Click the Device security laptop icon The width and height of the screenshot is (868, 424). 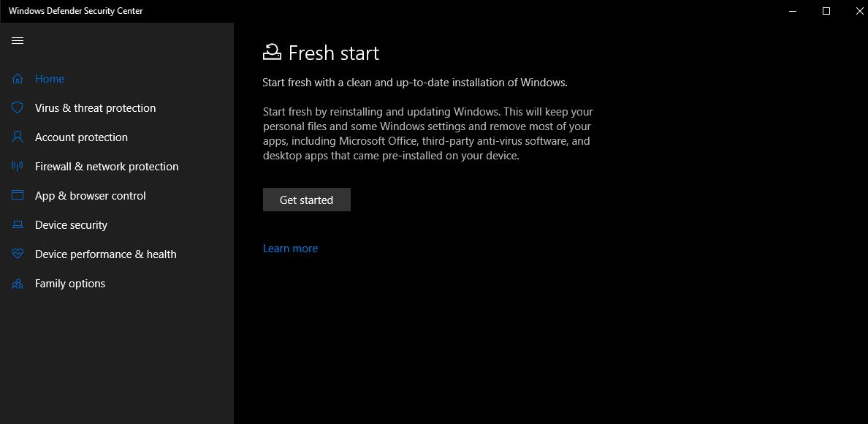[x=18, y=224]
